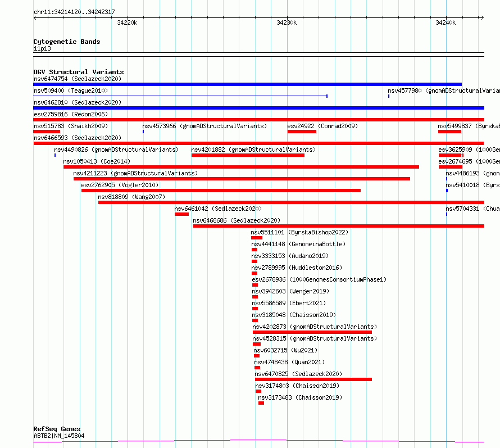Click the nsv6474754 (Sedlazeck2020) label
Image resolution: width=500 pixels, height=448 pixels.
(78, 79)
